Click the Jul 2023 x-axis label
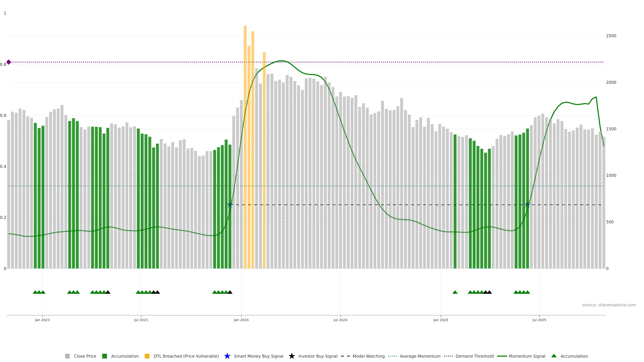Image resolution: width=644 pixels, height=362 pixels. point(141,320)
